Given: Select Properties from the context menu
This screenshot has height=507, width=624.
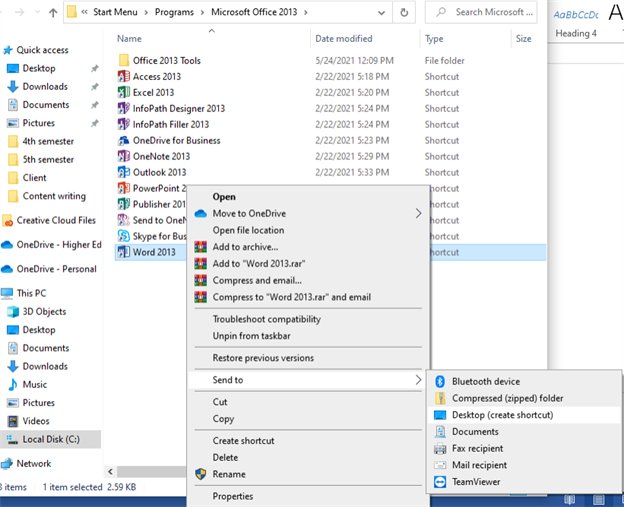Looking at the screenshot, I should [233, 496].
